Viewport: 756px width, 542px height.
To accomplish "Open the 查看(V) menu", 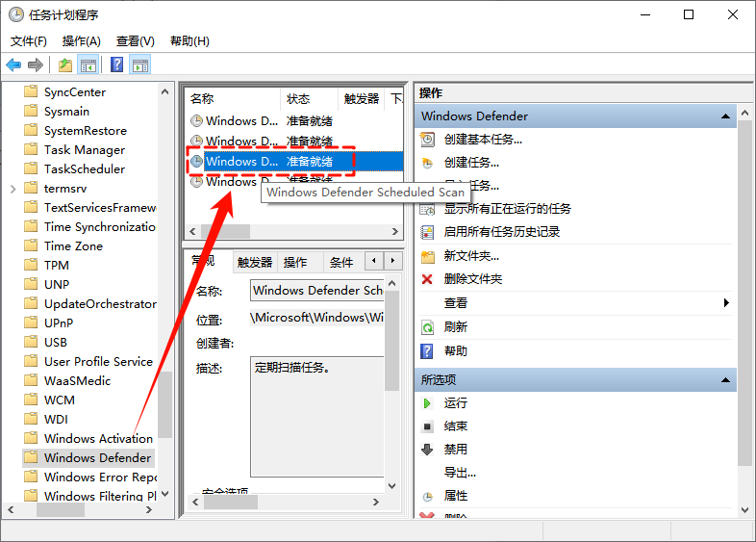I will (x=135, y=41).
